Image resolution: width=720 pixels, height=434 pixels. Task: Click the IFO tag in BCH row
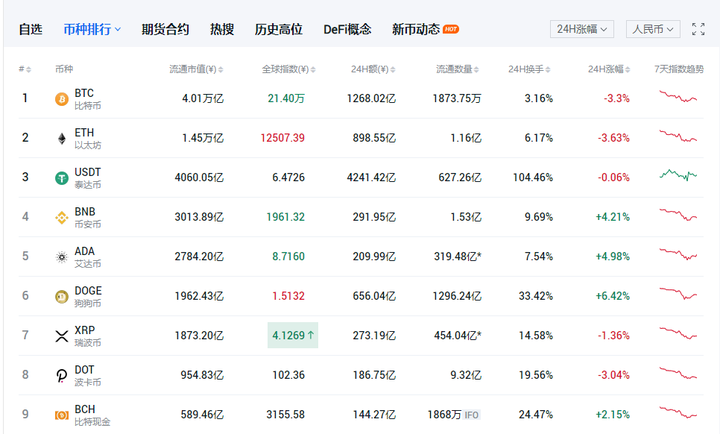point(472,415)
